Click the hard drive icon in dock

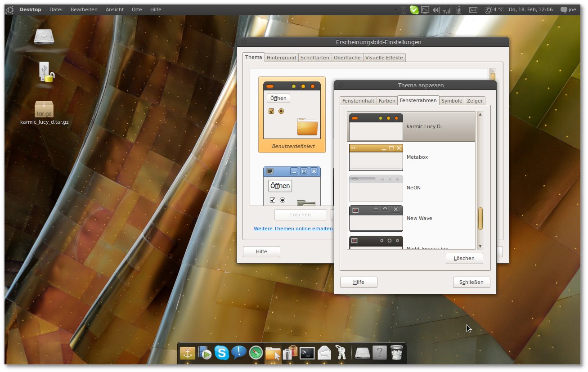click(362, 353)
